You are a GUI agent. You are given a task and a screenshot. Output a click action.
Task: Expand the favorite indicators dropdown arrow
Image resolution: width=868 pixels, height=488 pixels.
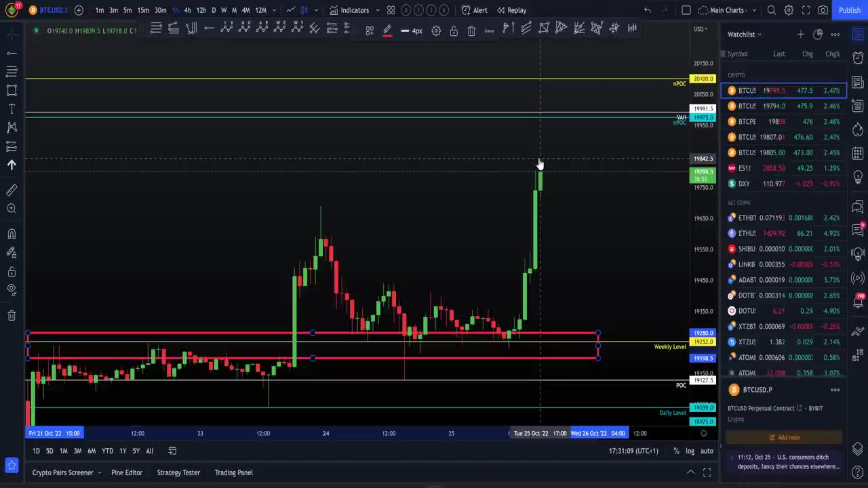(378, 10)
